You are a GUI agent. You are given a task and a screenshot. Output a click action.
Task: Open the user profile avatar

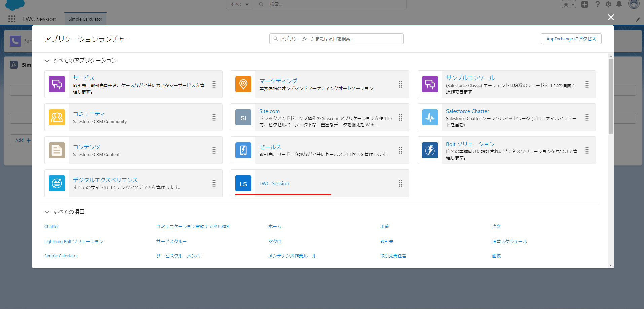[634, 4]
